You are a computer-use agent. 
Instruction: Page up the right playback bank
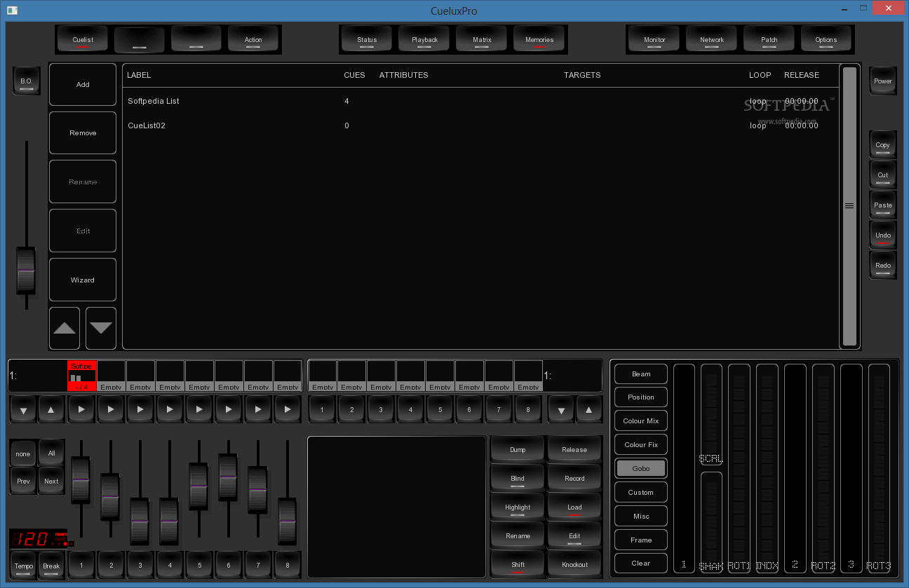click(588, 409)
